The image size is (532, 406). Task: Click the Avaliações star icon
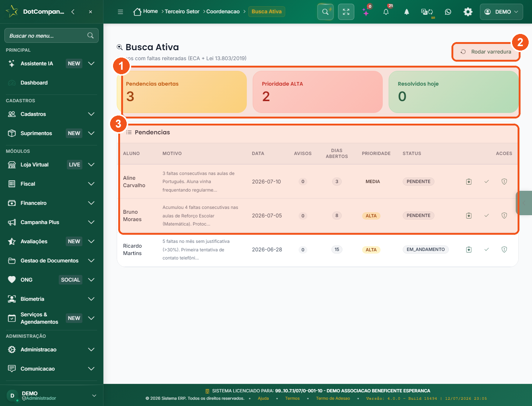(12, 241)
